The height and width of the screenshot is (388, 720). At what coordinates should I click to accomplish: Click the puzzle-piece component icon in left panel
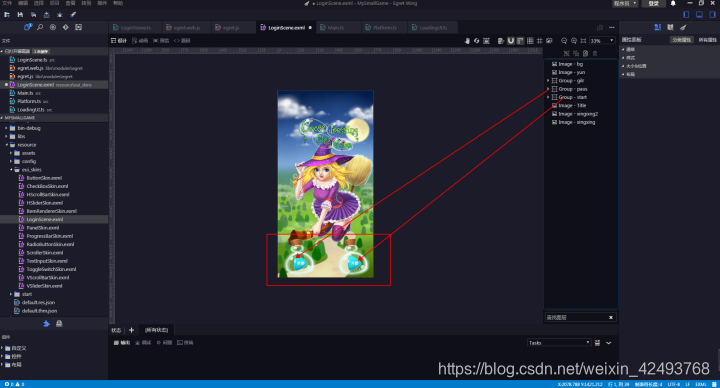(x=46, y=324)
